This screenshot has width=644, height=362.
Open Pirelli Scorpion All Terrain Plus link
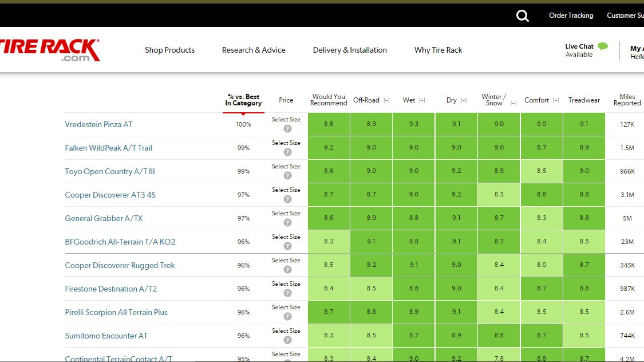point(116,312)
